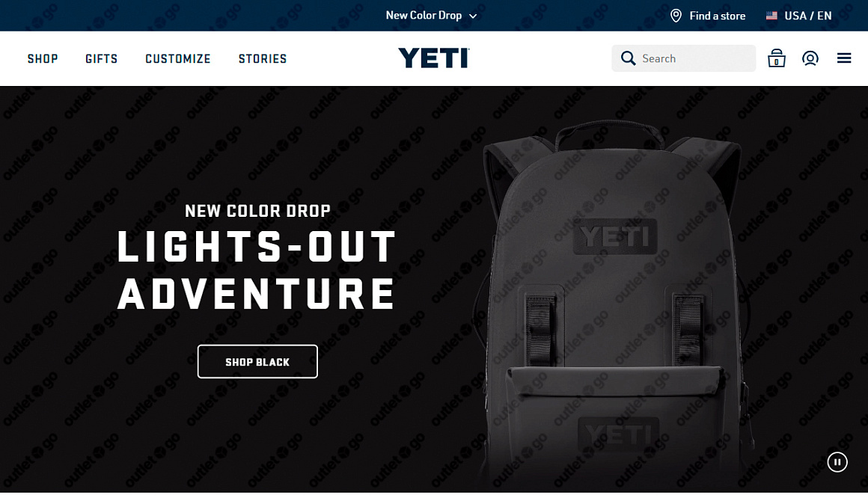Open the hamburger menu icon

[843, 58]
